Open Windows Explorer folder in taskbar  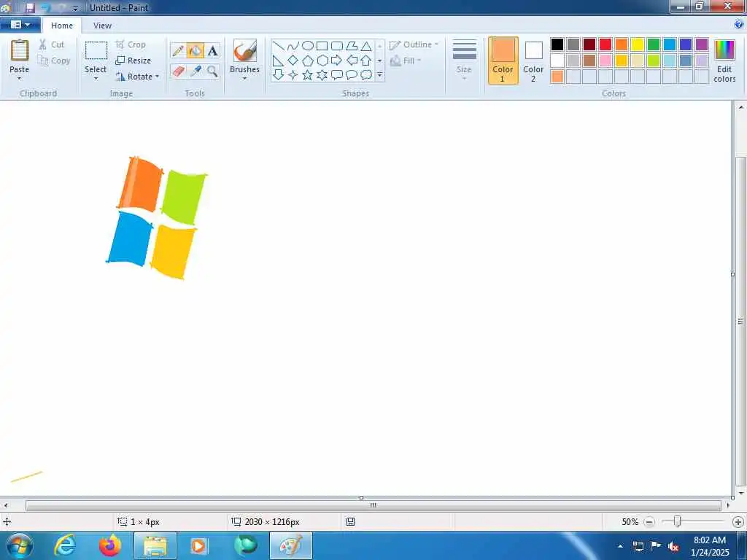tap(155, 545)
